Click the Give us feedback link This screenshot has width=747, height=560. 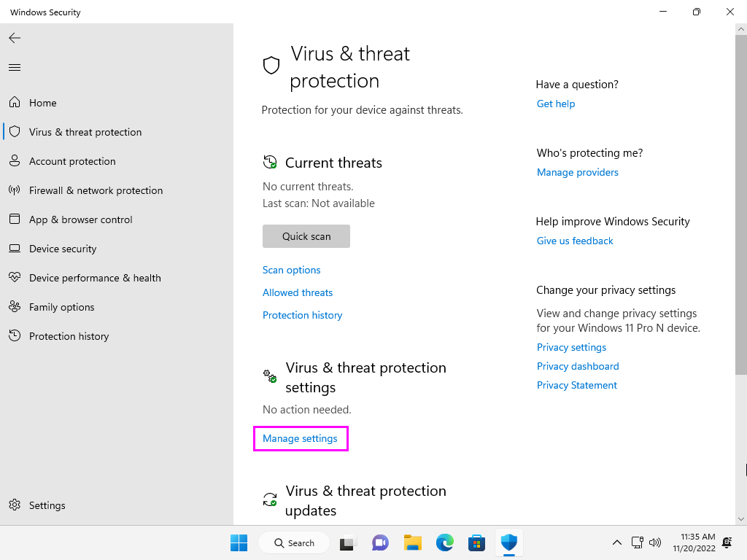(575, 241)
